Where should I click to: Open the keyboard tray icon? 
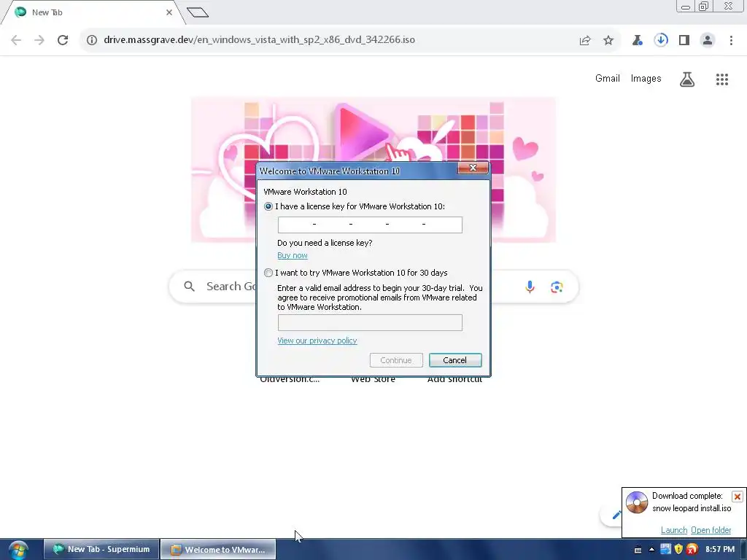[638, 550]
